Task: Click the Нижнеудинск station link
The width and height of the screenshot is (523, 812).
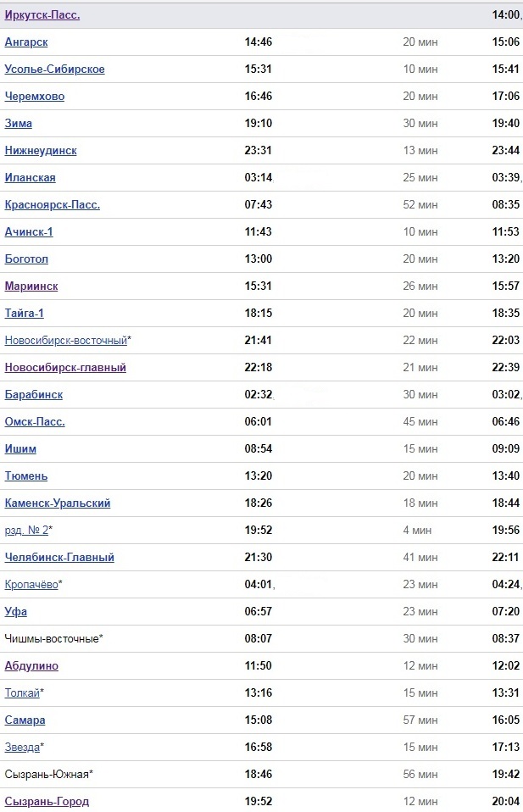Action: coord(41,151)
